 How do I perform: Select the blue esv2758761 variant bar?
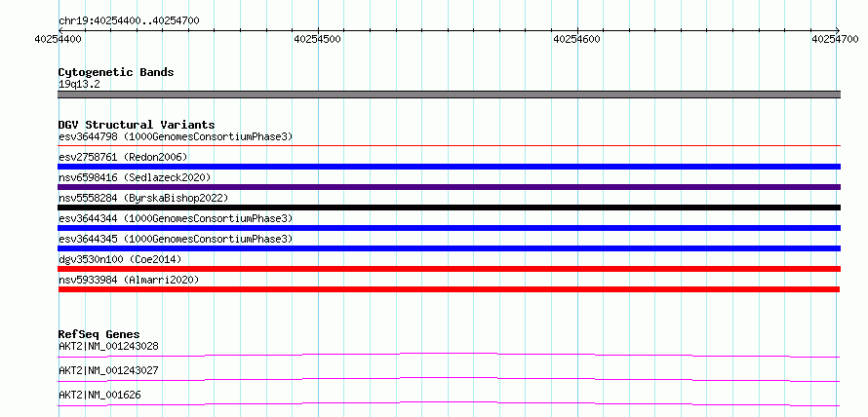pyautogui.click(x=449, y=167)
